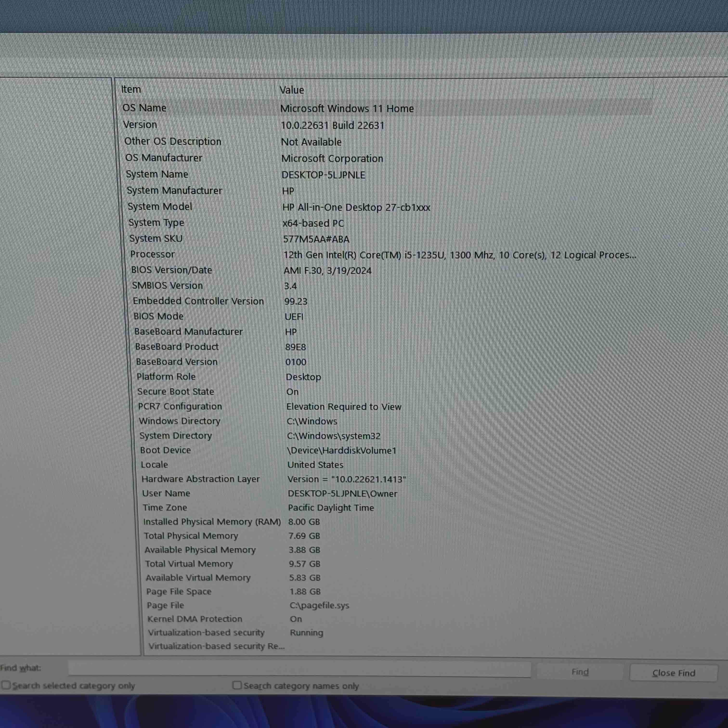The height and width of the screenshot is (728, 728).
Task: Click 'Elevation Required to View' value
Action: pyautogui.click(x=344, y=407)
